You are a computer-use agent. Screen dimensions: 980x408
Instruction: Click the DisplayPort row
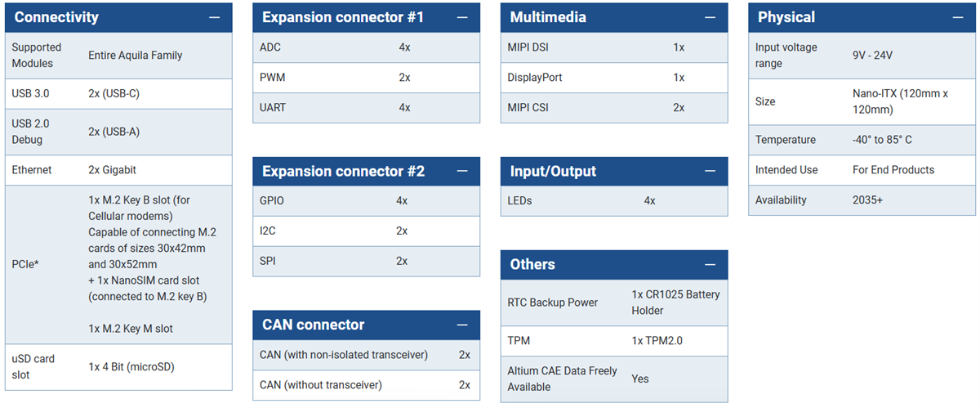(x=613, y=78)
